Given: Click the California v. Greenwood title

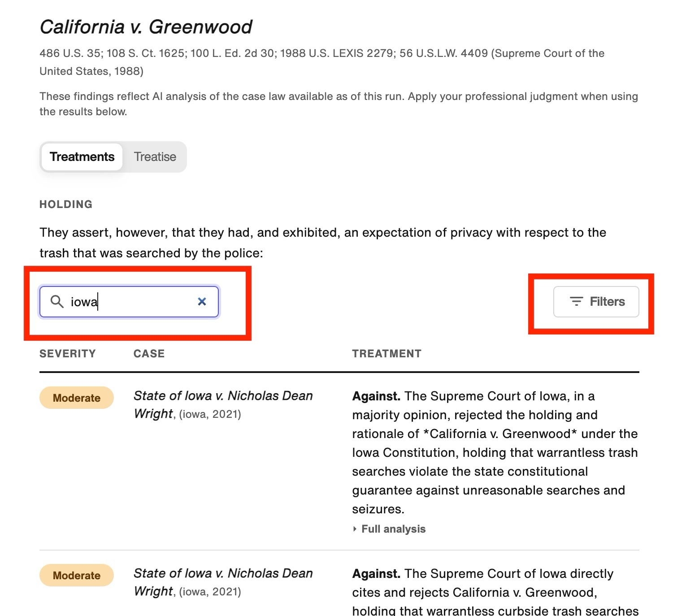Looking at the screenshot, I should pos(146,27).
